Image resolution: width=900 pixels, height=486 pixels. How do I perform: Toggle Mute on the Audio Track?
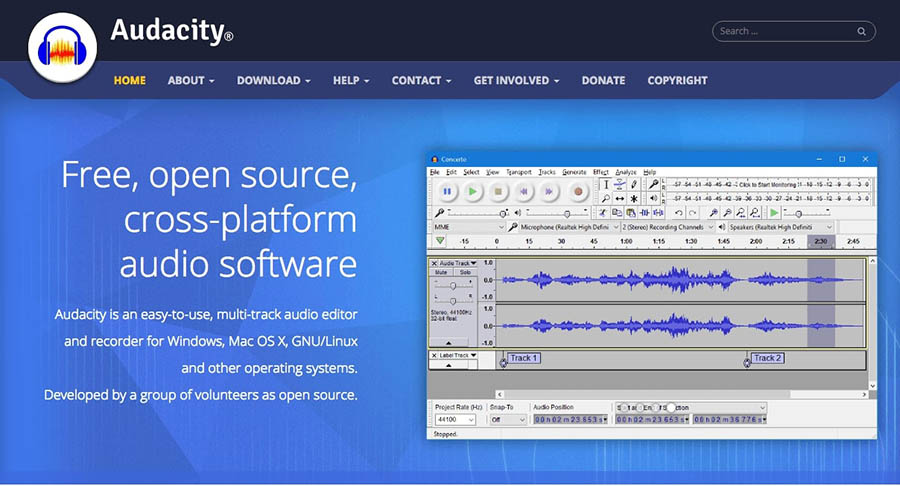click(x=441, y=273)
